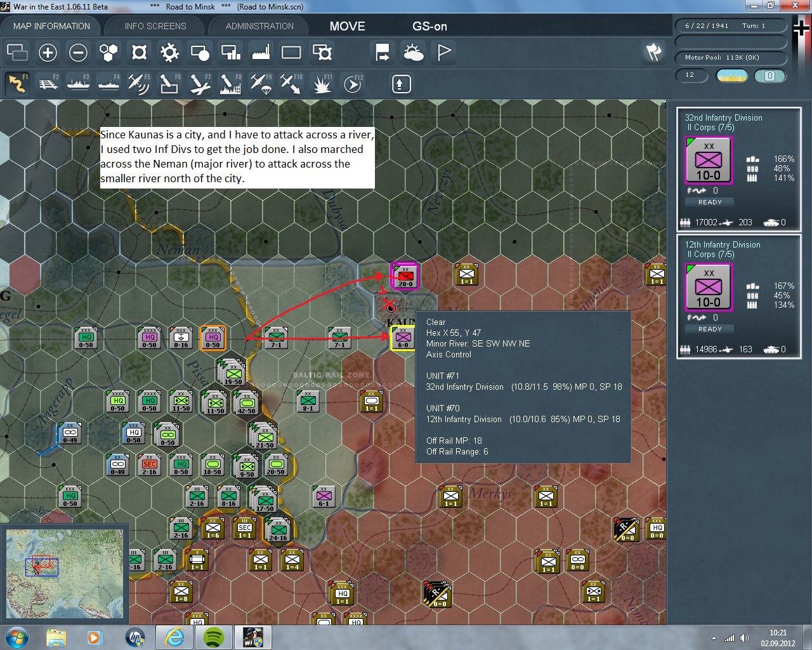Click READY status of 32nd Infantry Division

tap(710, 202)
